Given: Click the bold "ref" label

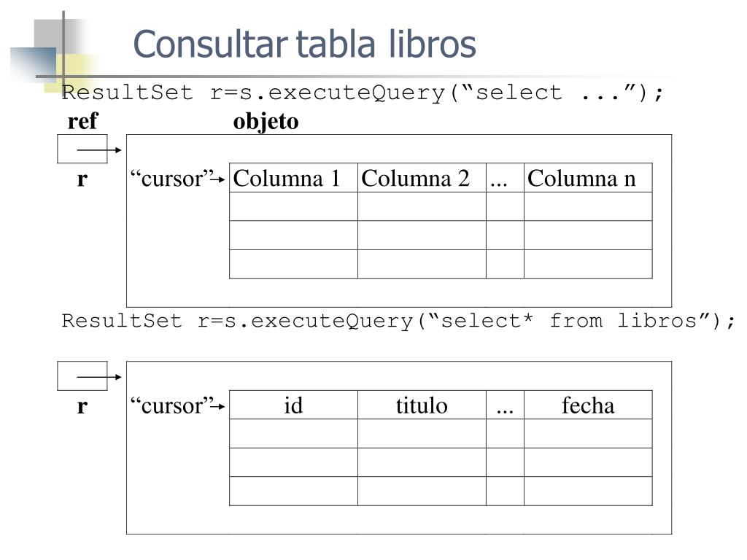Looking at the screenshot, I should coord(82,122).
